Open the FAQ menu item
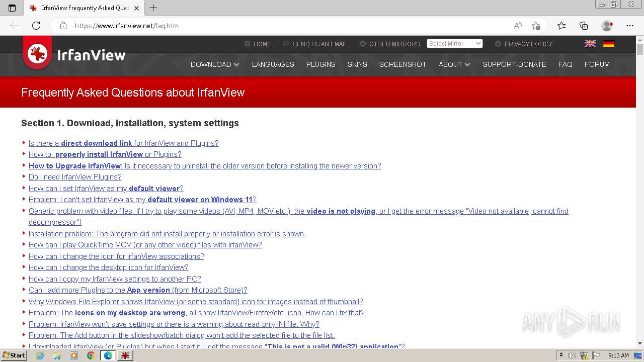This screenshot has height=362, width=644. 566,64
